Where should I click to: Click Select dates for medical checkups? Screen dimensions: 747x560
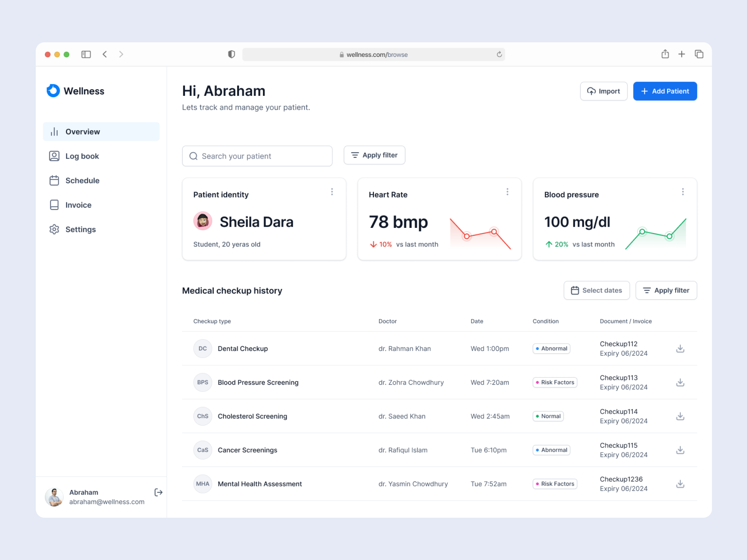click(596, 290)
